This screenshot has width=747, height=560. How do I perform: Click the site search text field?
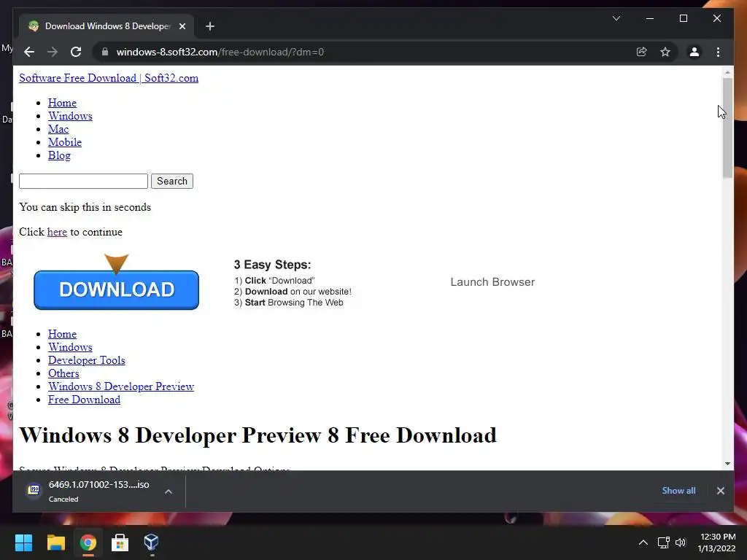tap(83, 181)
